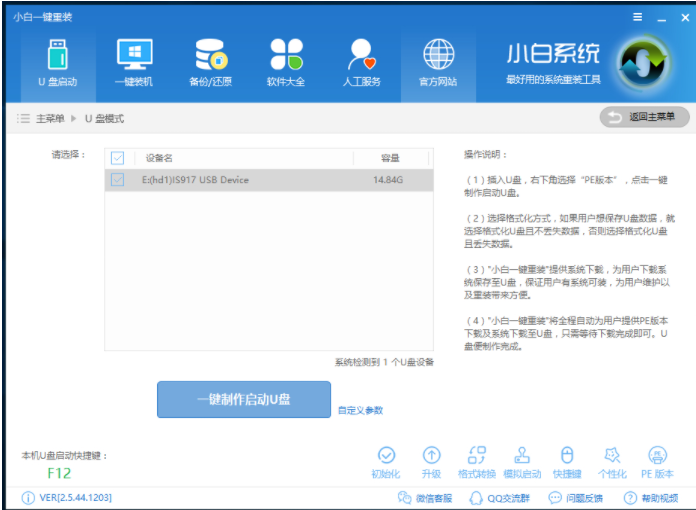The image size is (696, 510).
Task: Open the 备份/还原 tab
Action: click(x=210, y=64)
